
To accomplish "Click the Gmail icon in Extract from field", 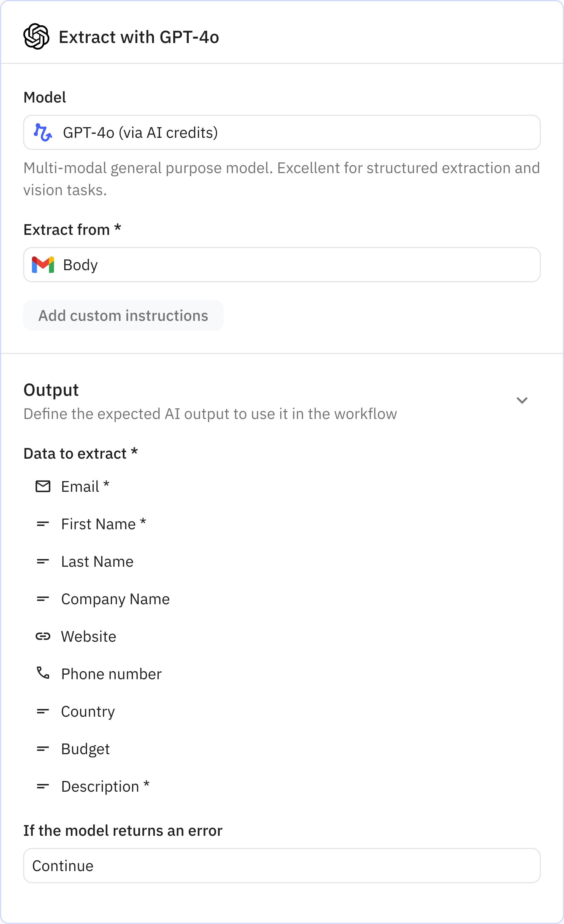I will (43, 265).
